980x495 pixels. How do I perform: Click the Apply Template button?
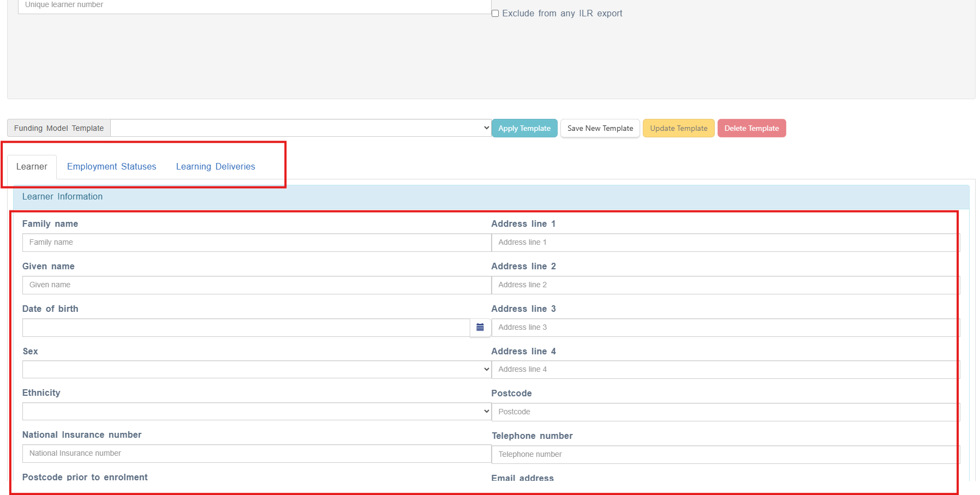524,128
